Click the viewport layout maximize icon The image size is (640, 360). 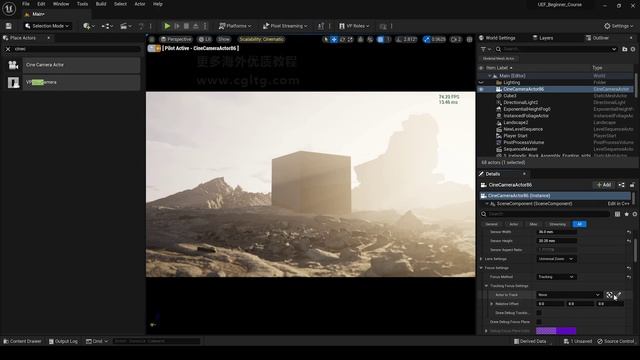click(469, 40)
